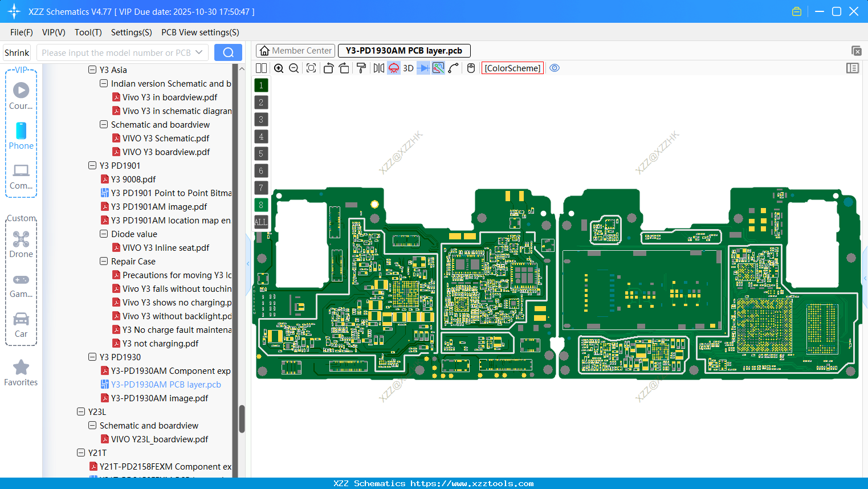868x489 pixels.
Task: Select layer 3 in the layer list
Action: pyautogui.click(x=260, y=119)
